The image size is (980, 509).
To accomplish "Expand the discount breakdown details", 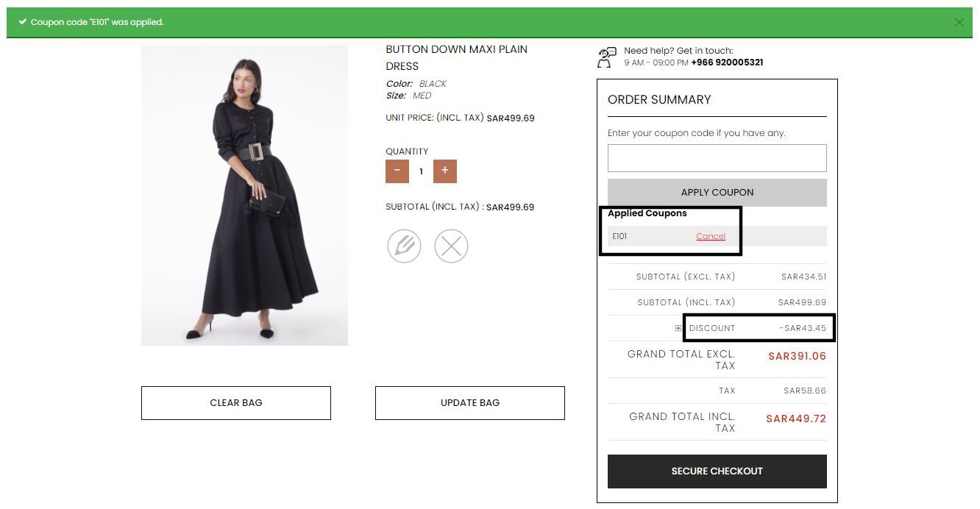I will click(678, 328).
